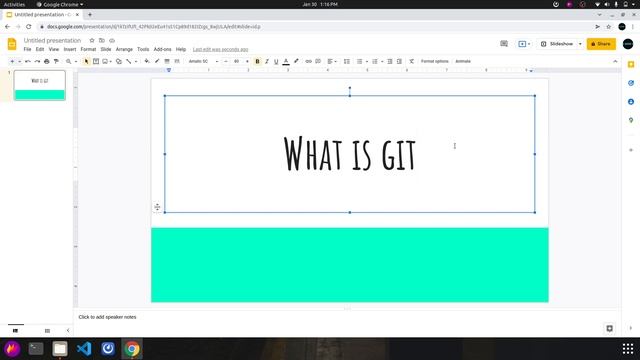
Task: Toggle bold formatting
Action: click(257, 61)
